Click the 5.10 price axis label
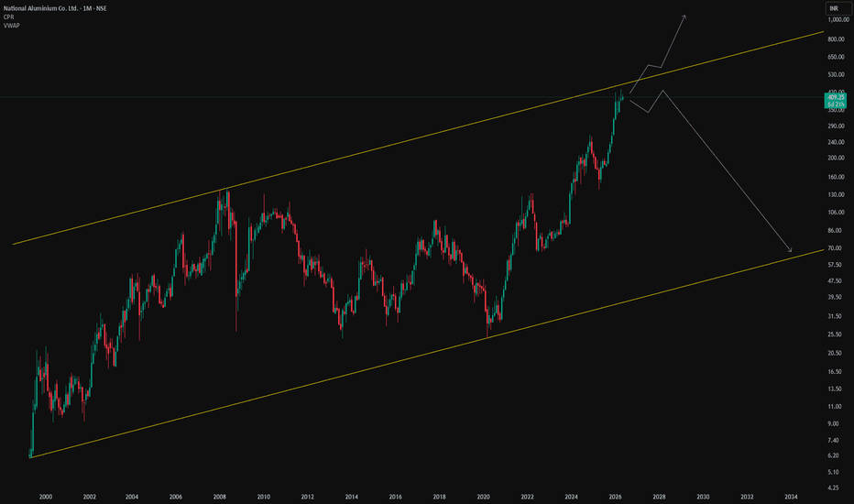 tap(833, 472)
